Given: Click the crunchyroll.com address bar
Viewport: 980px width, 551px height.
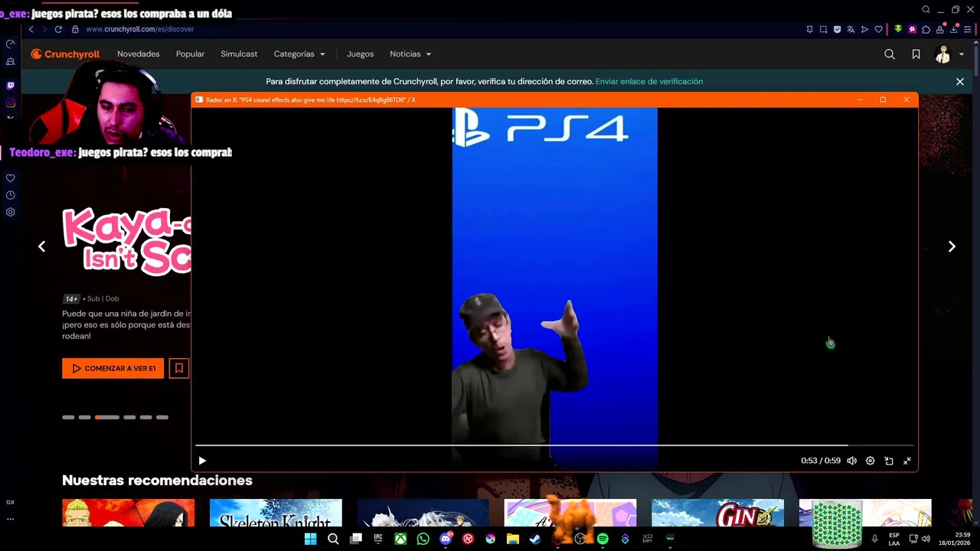Looking at the screenshot, I should [140, 29].
